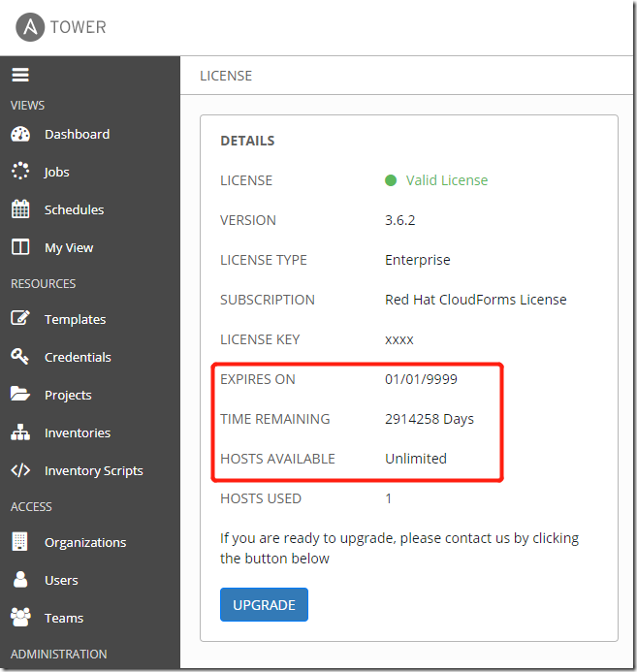Open the Projects page

[68, 395]
